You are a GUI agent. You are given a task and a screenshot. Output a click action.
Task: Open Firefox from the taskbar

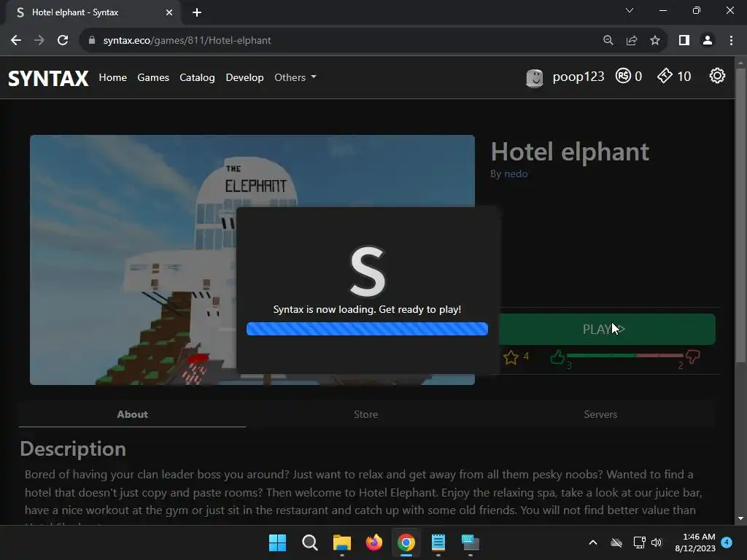(x=374, y=542)
